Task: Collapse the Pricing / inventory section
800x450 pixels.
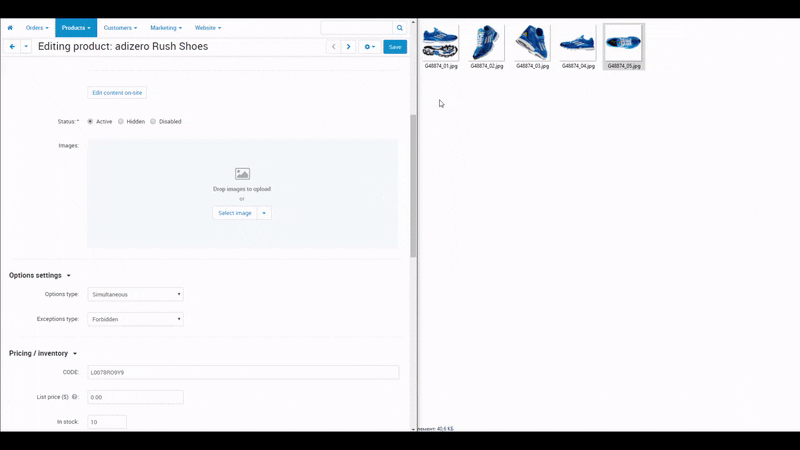Action: point(75,353)
